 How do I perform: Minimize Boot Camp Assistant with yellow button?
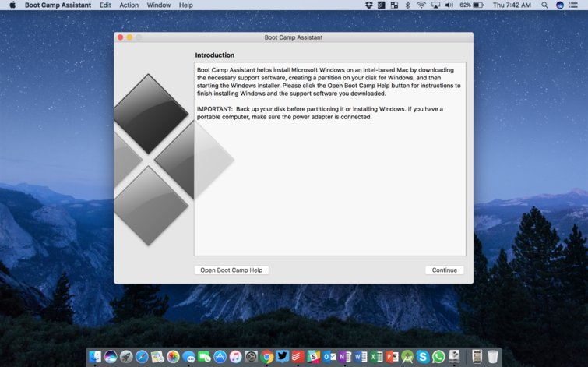(129, 37)
